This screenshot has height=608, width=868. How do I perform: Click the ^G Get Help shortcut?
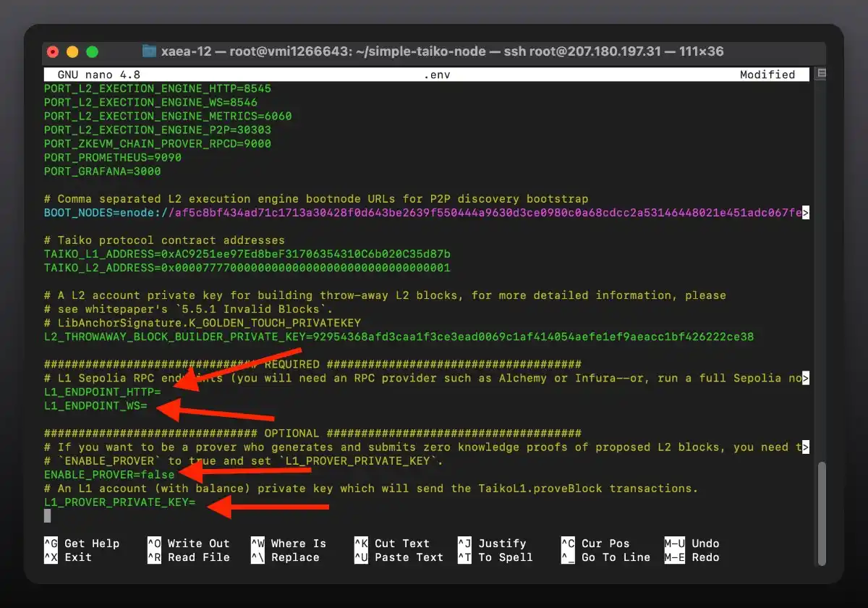(x=82, y=544)
